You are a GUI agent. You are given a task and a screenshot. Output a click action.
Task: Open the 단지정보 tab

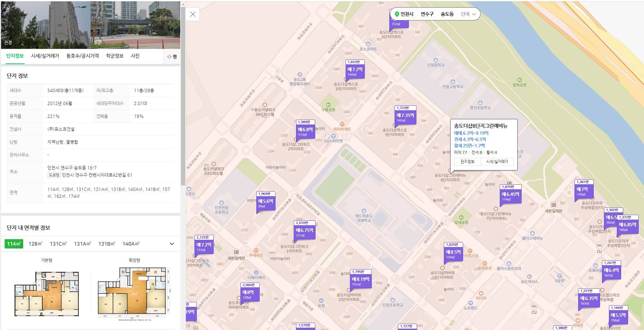coord(15,56)
